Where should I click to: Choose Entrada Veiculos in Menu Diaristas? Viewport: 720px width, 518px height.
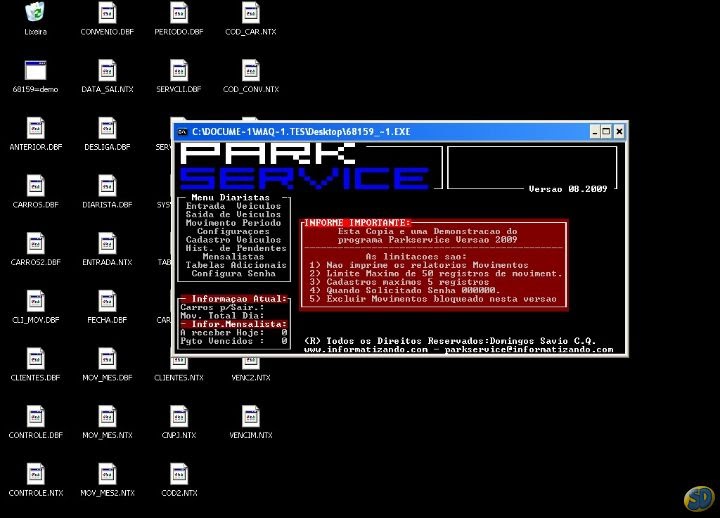pos(233,206)
